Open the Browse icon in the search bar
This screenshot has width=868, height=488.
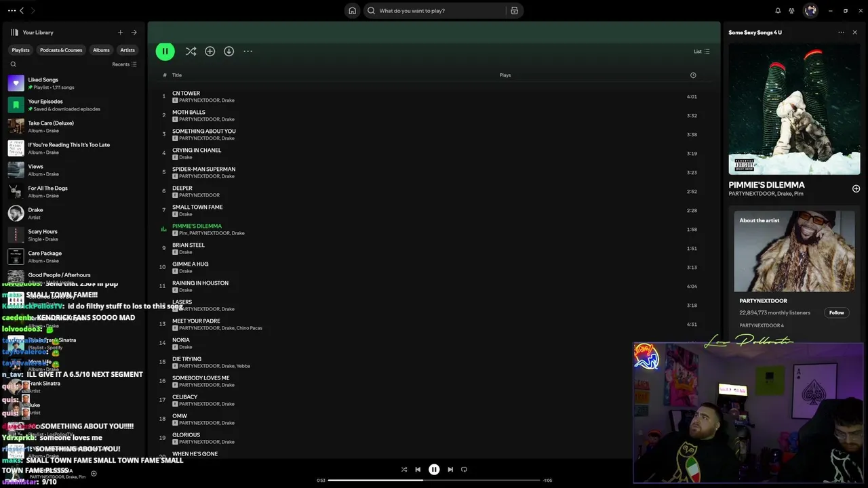[514, 11]
